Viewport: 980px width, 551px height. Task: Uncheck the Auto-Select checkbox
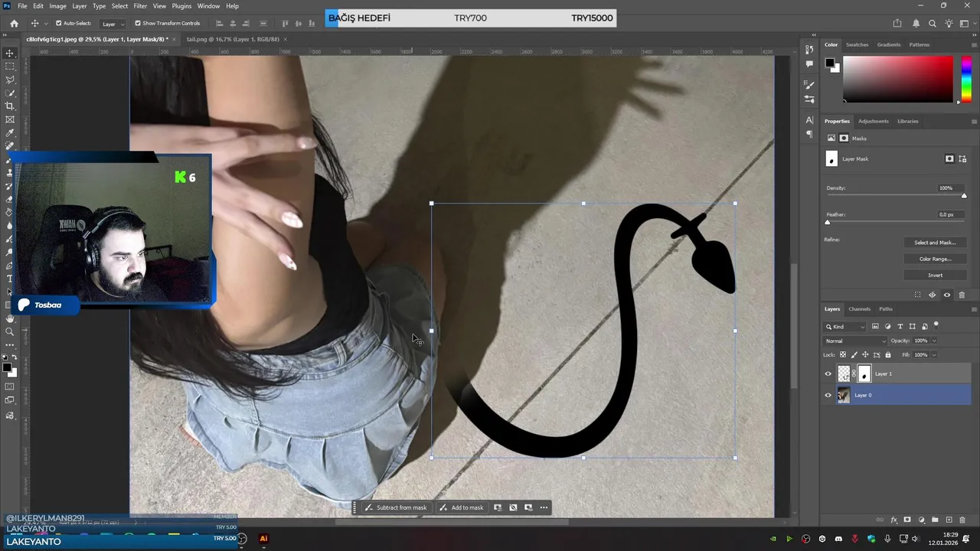[58, 23]
